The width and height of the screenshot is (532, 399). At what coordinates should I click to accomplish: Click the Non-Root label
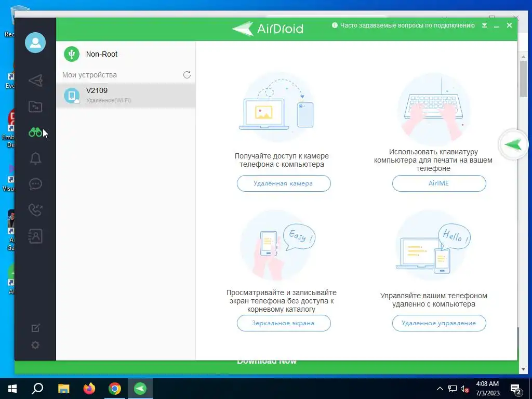[101, 54]
